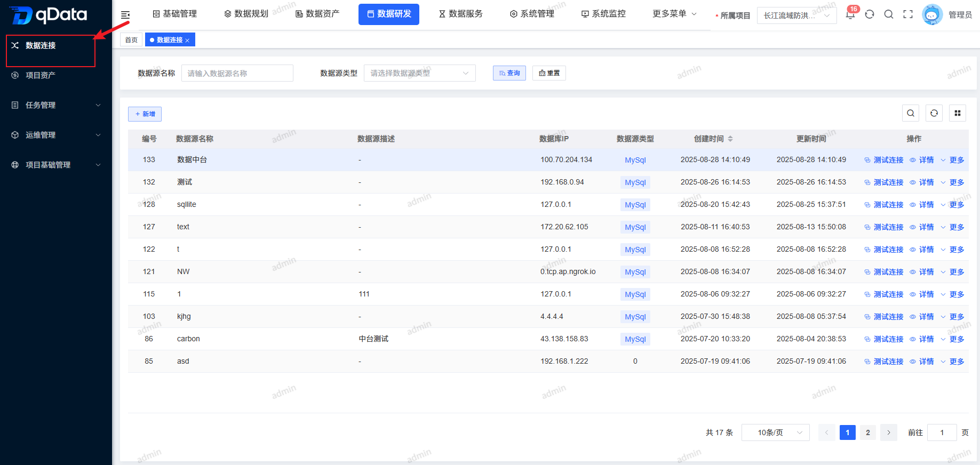Viewport: 980px width, 465px height.
Task: Click 中台测试 description cell
Action: pyautogui.click(x=373, y=339)
